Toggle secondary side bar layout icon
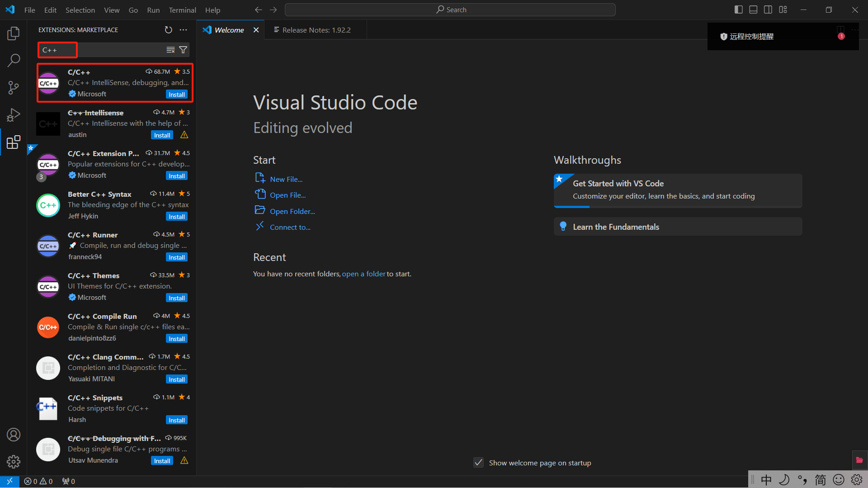Image resolution: width=868 pixels, height=488 pixels. point(768,10)
